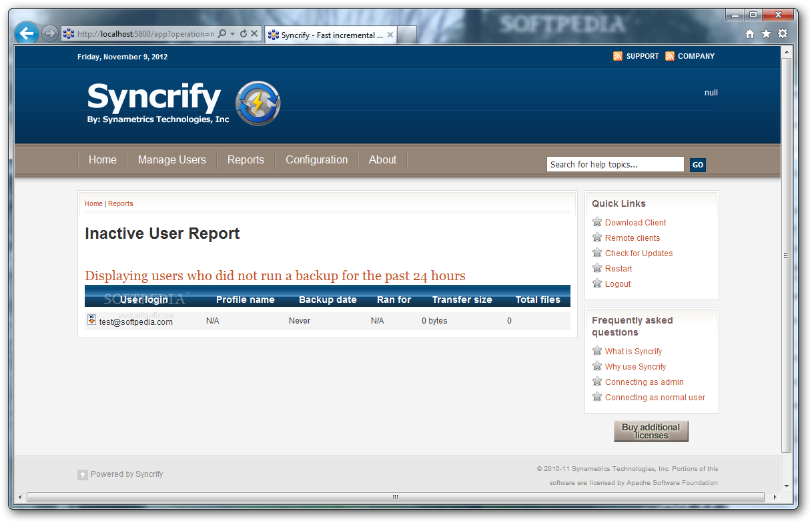Click the star icon beside Connecting as normal user
This screenshot has height=523, width=812.
597,397
